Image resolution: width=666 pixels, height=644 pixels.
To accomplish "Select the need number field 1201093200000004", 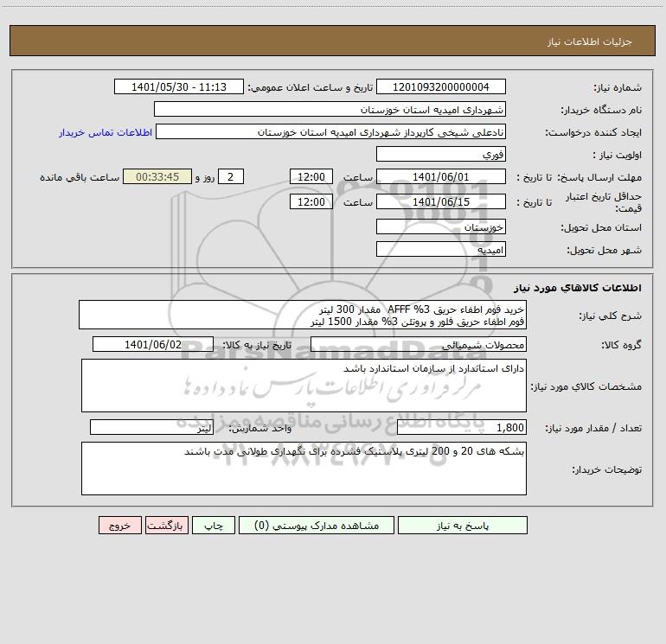I will pos(441,86).
